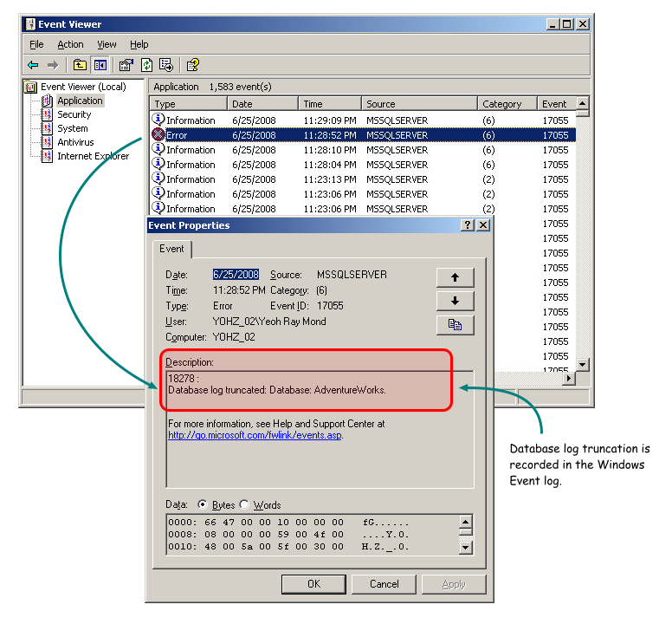
Task: Go to previous event with up arrow
Action: coord(455,277)
